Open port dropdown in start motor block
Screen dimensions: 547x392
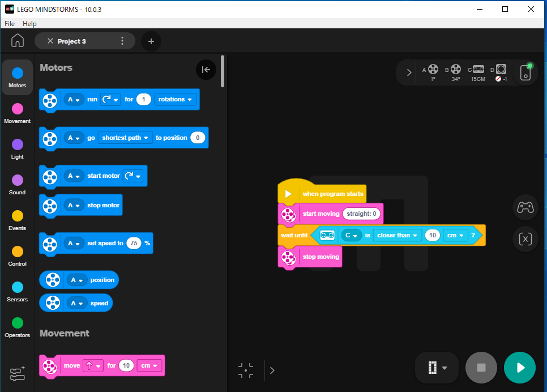pyautogui.click(x=74, y=176)
